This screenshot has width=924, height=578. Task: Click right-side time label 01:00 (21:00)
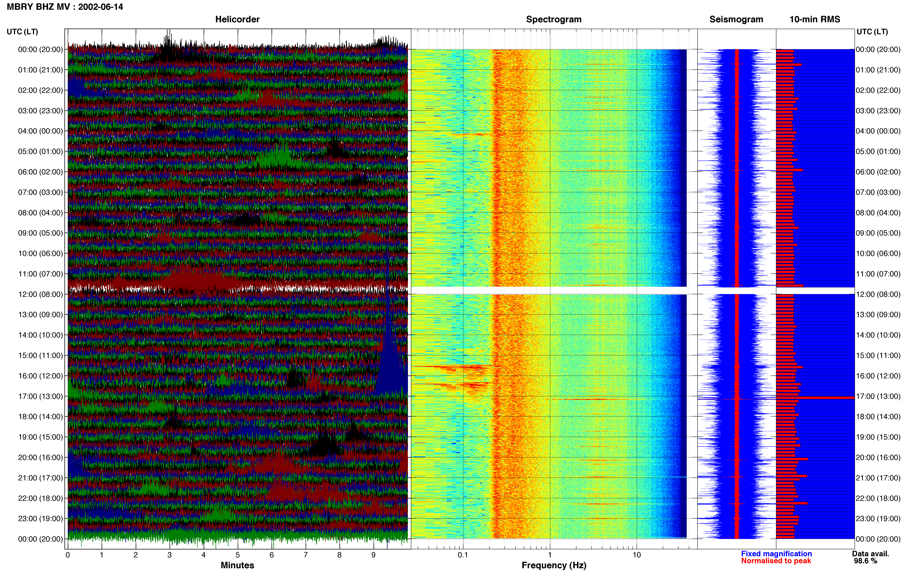tap(878, 70)
